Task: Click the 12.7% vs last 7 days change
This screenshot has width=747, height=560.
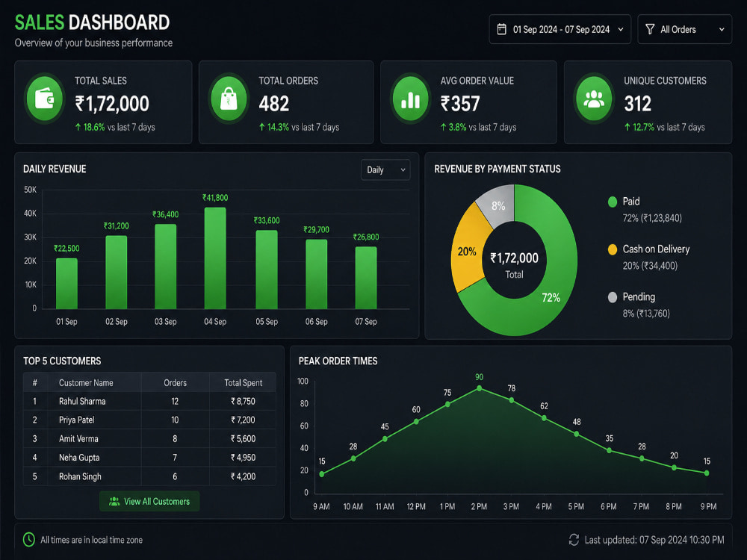Action: click(x=665, y=127)
